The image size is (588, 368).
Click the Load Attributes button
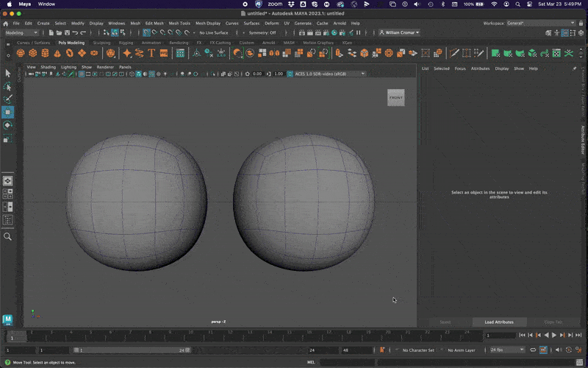499,322
